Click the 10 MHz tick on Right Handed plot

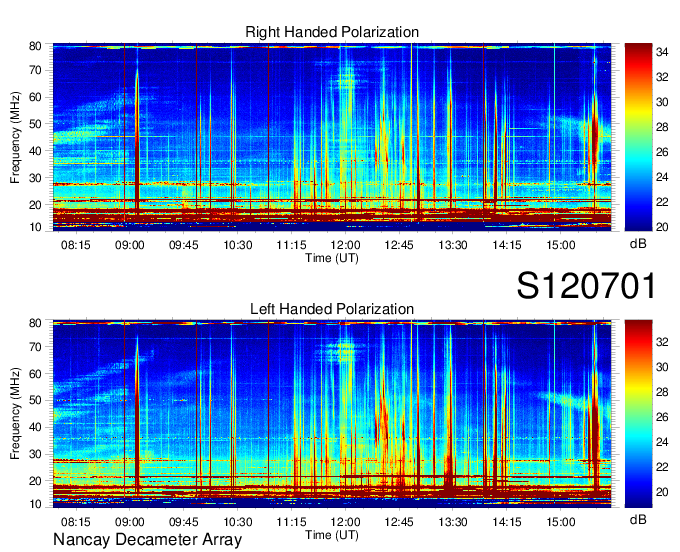pyautogui.click(x=35, y=227)
